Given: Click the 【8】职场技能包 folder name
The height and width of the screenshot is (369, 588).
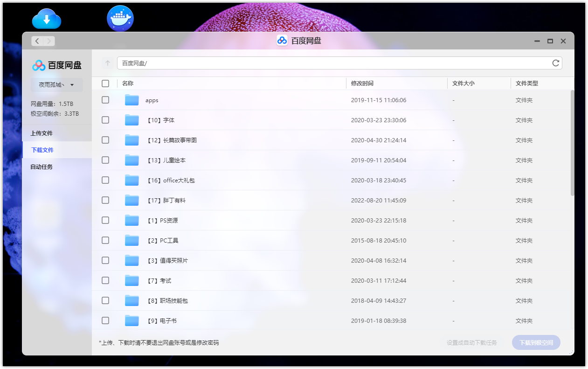Looking at the screenshot, I should point(167,300).
